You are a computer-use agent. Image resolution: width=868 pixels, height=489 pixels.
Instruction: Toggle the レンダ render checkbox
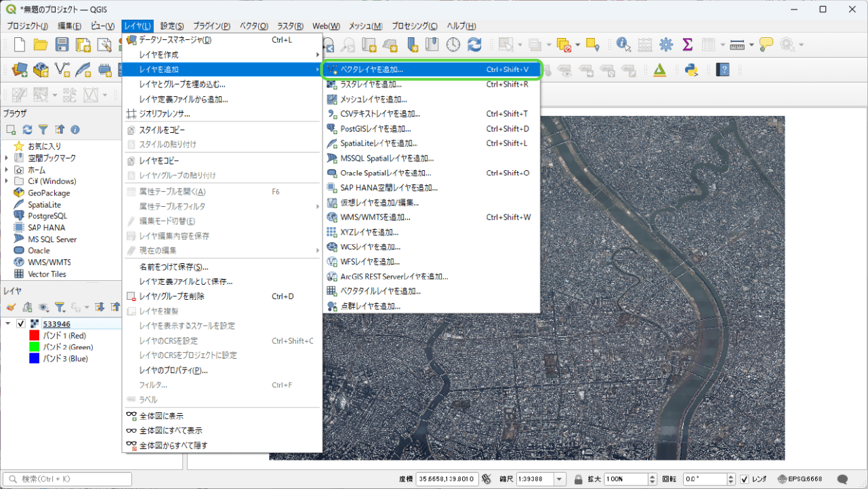tap(744, 479)
